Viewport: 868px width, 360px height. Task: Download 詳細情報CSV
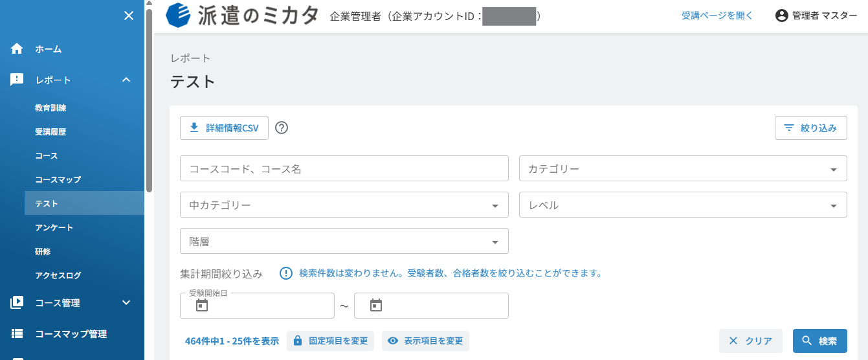point(224,128)
